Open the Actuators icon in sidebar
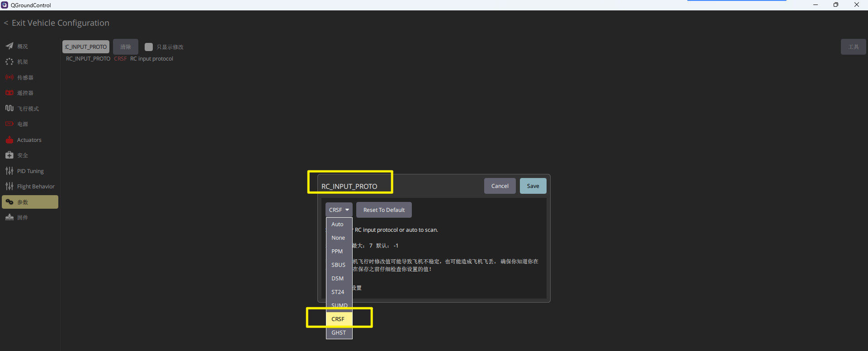This screenshot has width=868, height=351. 9,140
